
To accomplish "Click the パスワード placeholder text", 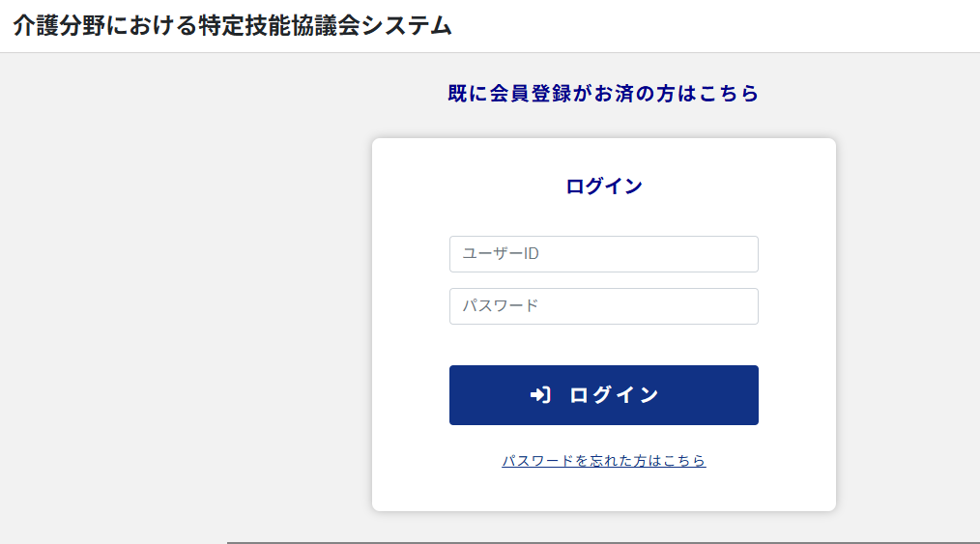I will pyautogui.click(x=500, y=306).
